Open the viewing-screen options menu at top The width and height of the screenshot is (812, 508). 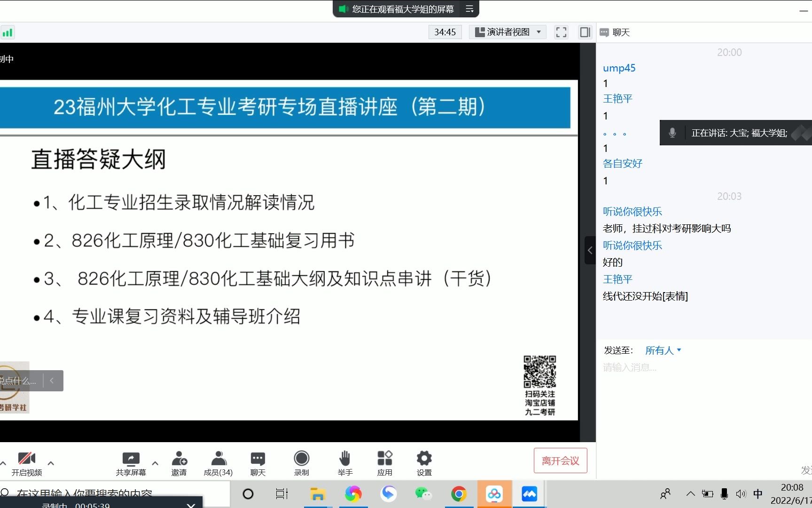tap(469, 9)
